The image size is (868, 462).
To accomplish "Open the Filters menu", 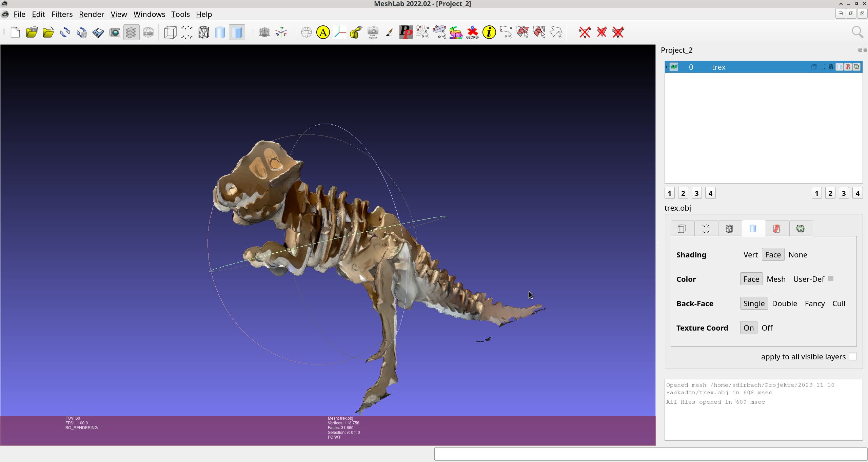I will [x=62, y=14].
